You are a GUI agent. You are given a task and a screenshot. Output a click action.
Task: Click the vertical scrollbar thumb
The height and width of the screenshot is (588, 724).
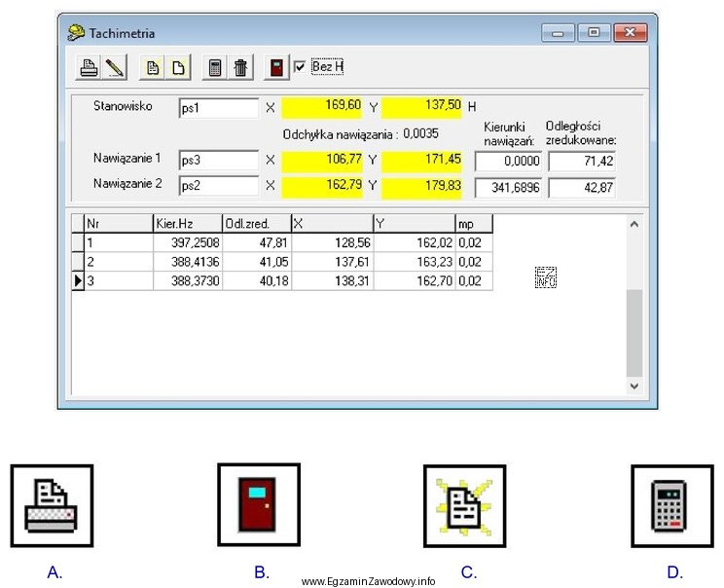coord(634,334)
